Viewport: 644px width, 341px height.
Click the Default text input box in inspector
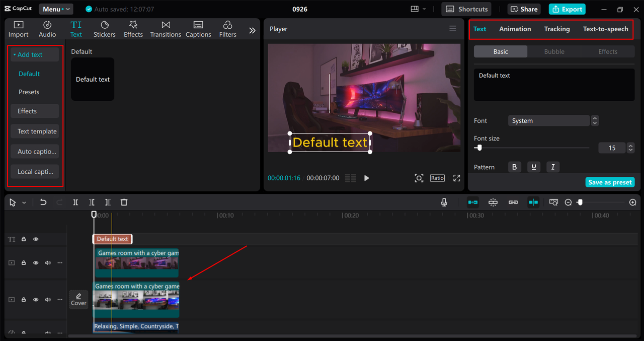554,85
